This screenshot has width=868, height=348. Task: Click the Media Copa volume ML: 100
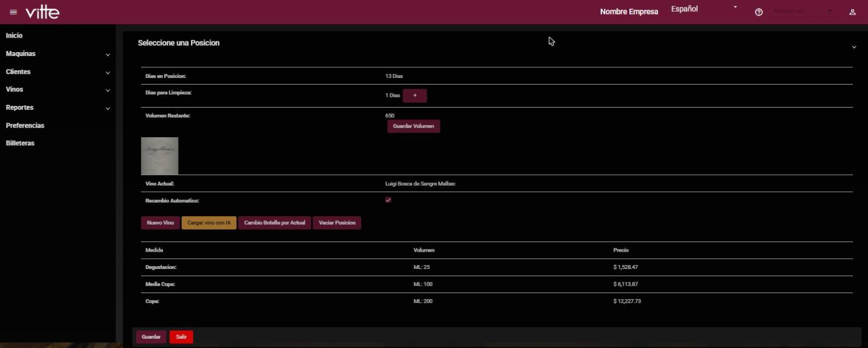click(423, 284)
